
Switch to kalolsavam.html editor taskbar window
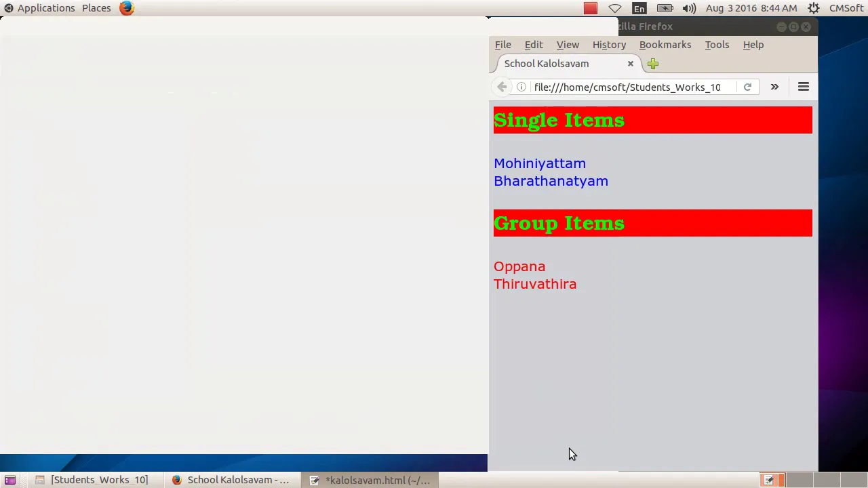[x=370, y=480]
